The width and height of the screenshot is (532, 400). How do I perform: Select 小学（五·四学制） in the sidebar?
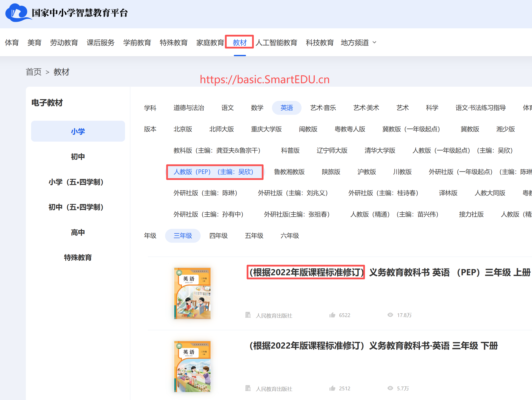[78, 182]
